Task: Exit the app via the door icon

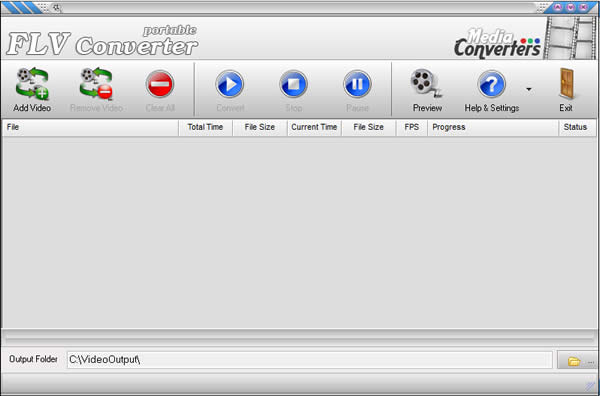Action: (567, 83)
